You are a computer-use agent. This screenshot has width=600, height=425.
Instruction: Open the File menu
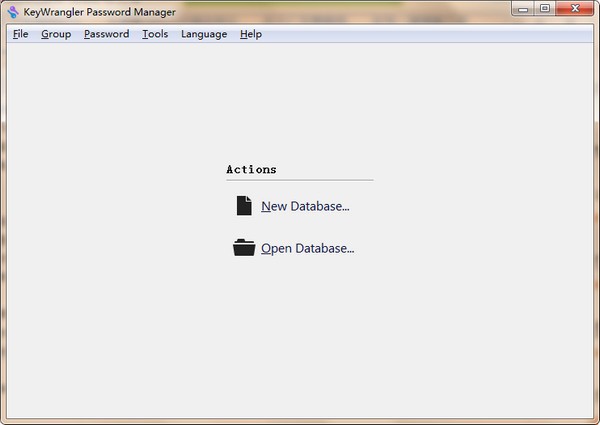click(x=20, y=34)
